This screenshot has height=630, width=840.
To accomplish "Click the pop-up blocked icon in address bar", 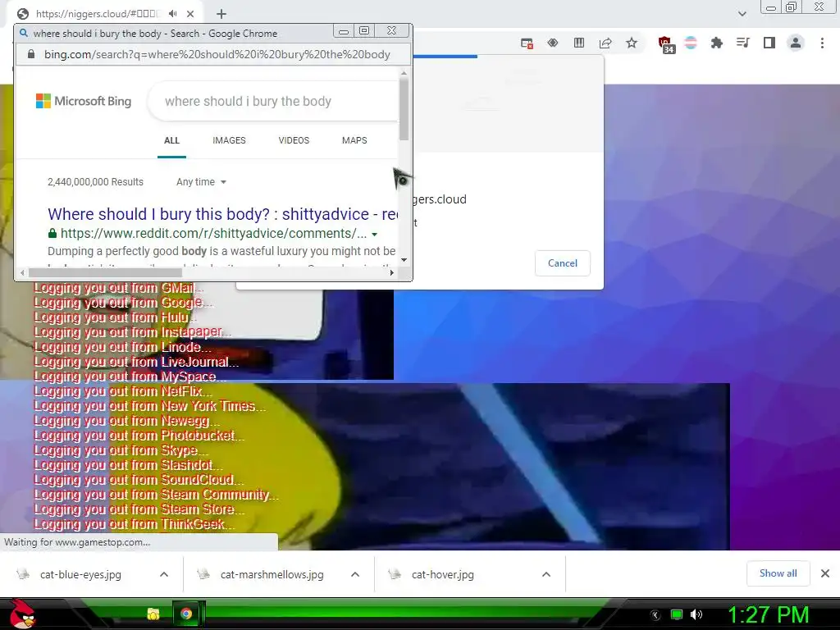I will pos(527,43).
